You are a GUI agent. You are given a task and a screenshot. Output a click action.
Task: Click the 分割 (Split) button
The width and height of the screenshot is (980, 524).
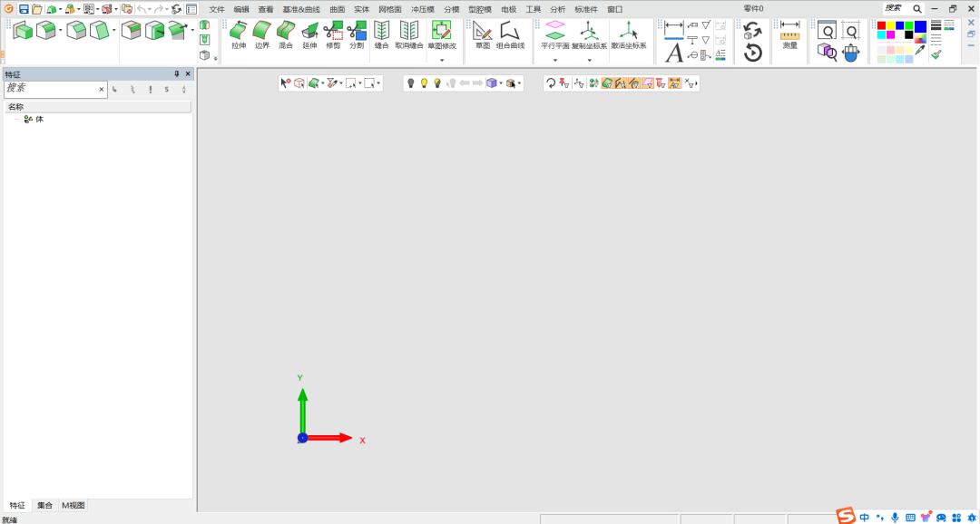[x=357, y=34]
